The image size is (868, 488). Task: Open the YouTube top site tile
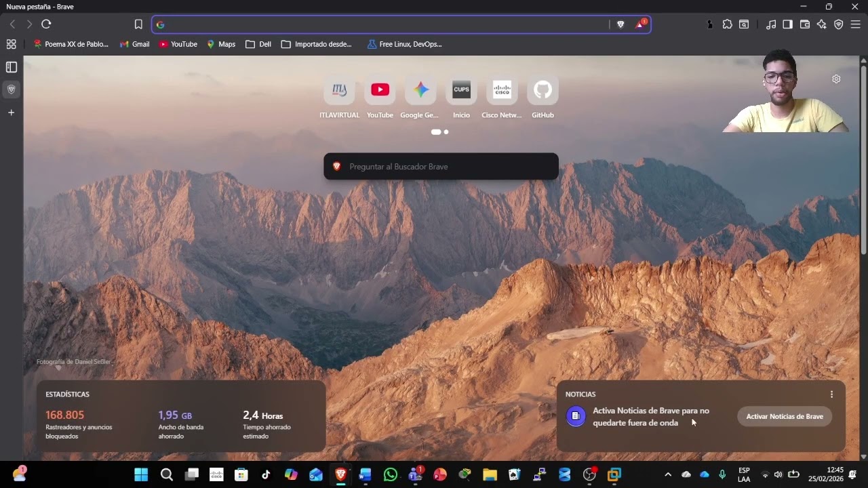[x=380, y=97]
